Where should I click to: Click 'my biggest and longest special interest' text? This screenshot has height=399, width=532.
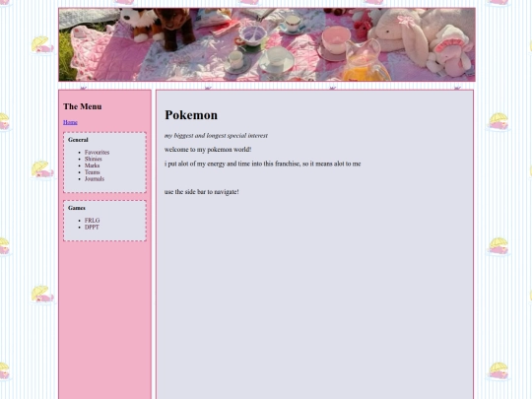pos(216,136)
